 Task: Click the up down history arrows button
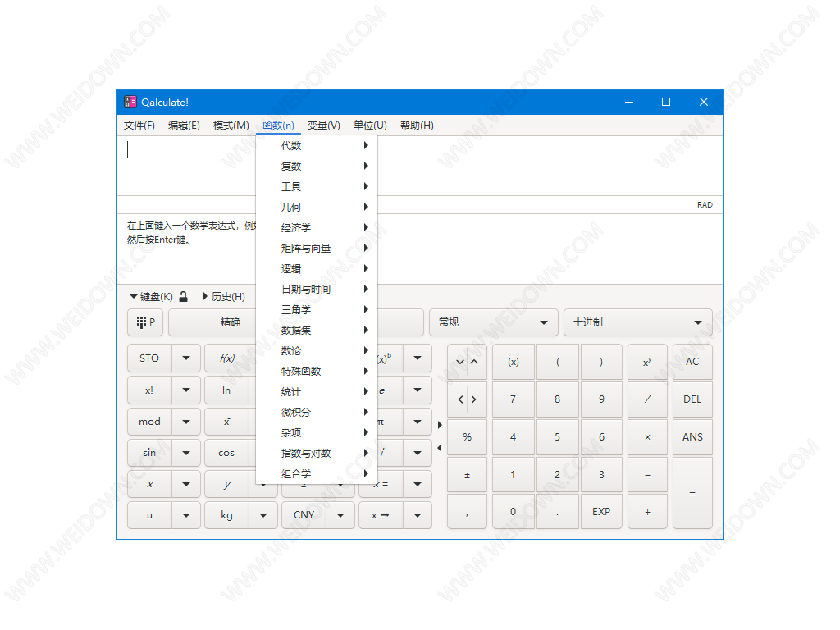(x=467, y=362)
